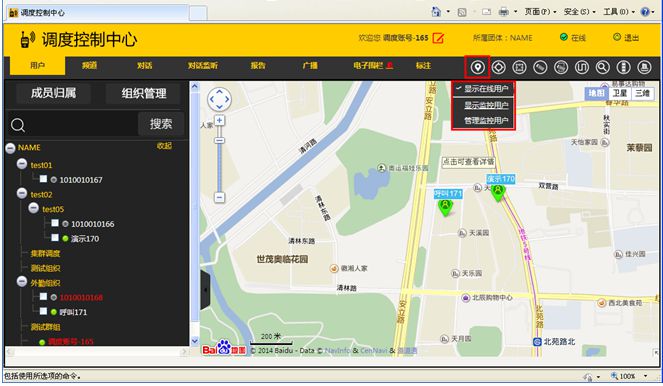Collapse the 外勤组织 tree node
Viewport: 663px width, 386px height.
[22, 282]
